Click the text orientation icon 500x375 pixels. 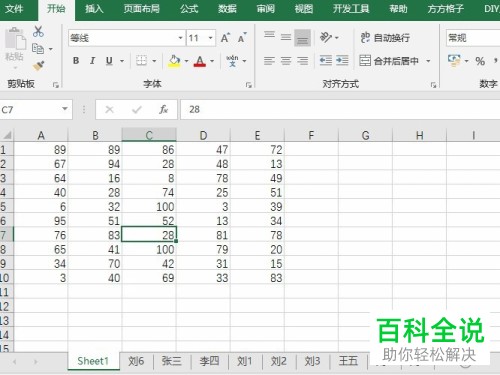[x=326, y=37]
